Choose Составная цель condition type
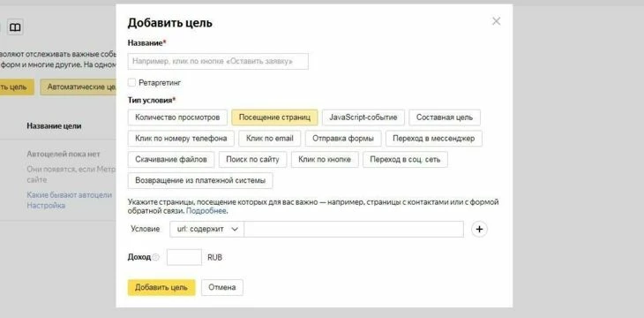The image size is (644, 318). (x=445, y=117)
